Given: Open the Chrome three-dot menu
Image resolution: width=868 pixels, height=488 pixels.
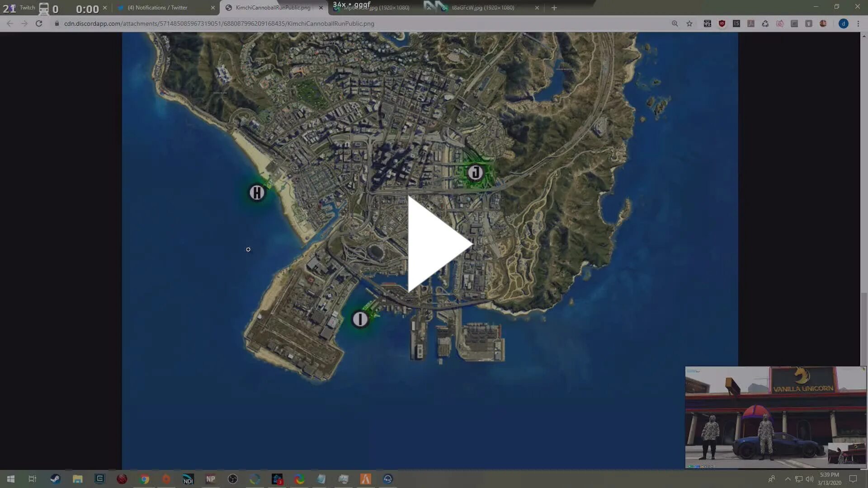Looking at the screenshot, I should pos(858,23).
